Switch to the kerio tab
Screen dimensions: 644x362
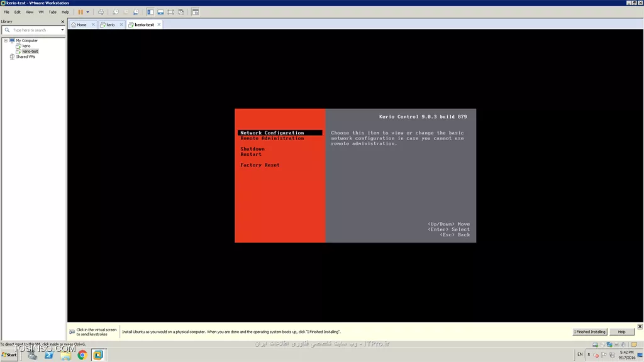pos(110,25)
